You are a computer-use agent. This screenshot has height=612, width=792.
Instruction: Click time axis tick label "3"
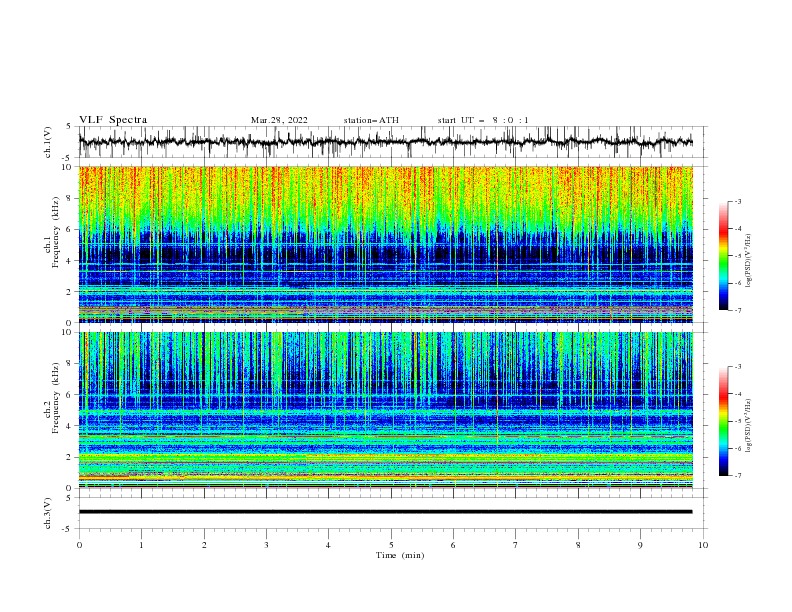[266, 545]
